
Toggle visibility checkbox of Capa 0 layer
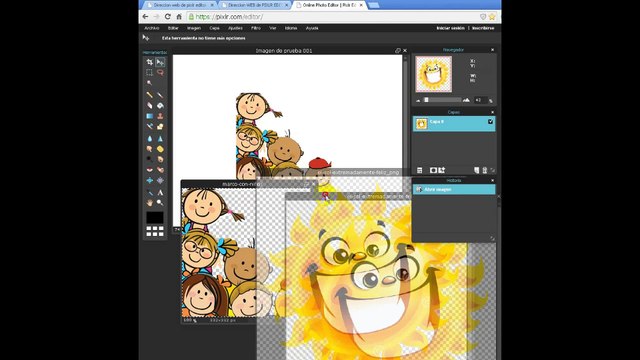tap(490, 122)
